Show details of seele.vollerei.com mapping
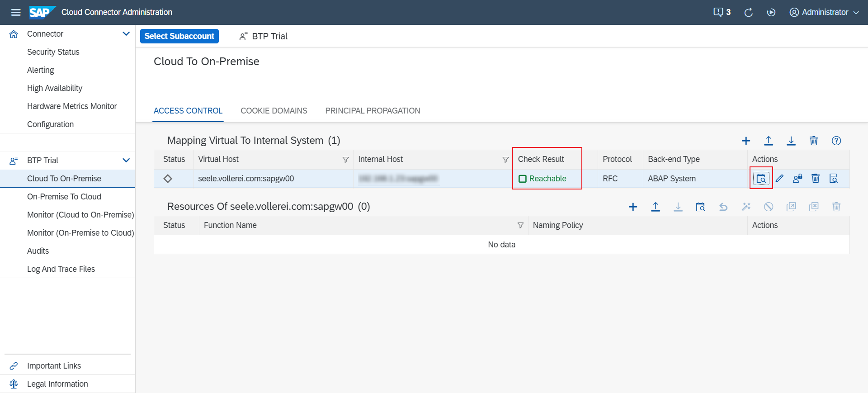 point(834,179)
